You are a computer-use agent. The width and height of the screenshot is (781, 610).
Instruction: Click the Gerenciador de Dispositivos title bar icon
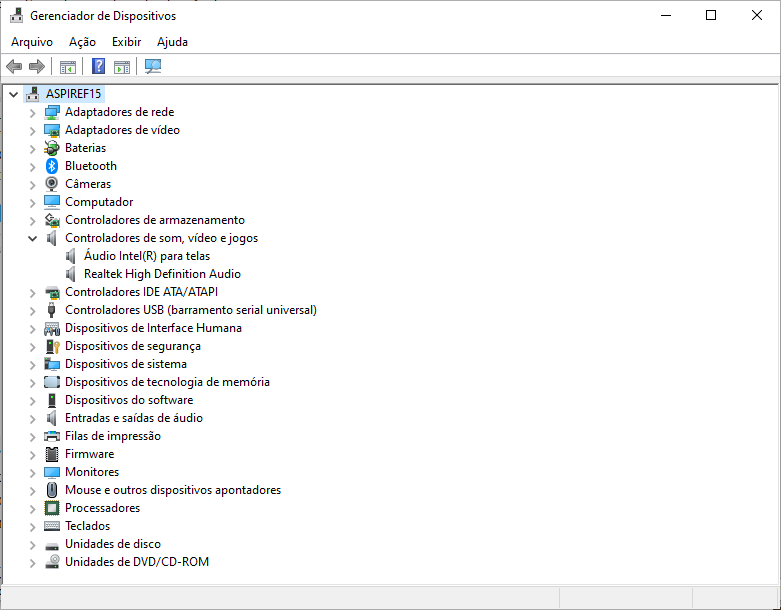click(16, 15)
